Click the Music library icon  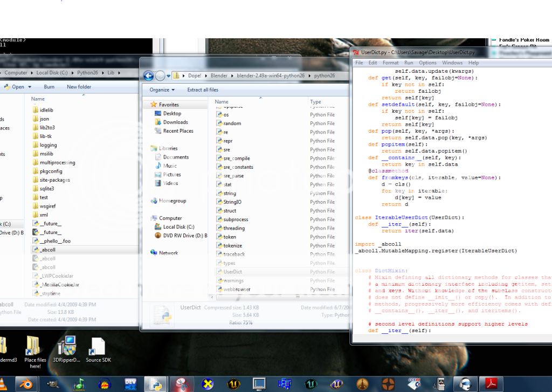tap(158, 166)
